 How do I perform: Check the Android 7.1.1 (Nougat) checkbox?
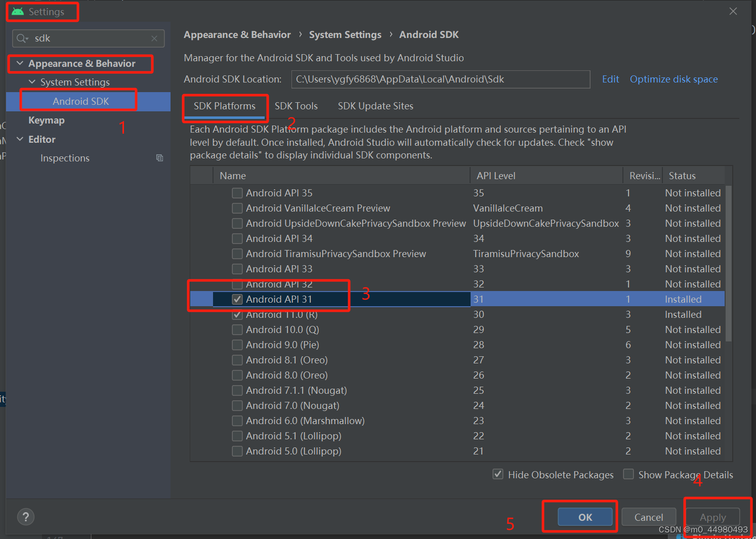pyautogui.click(x=237, y=390)
